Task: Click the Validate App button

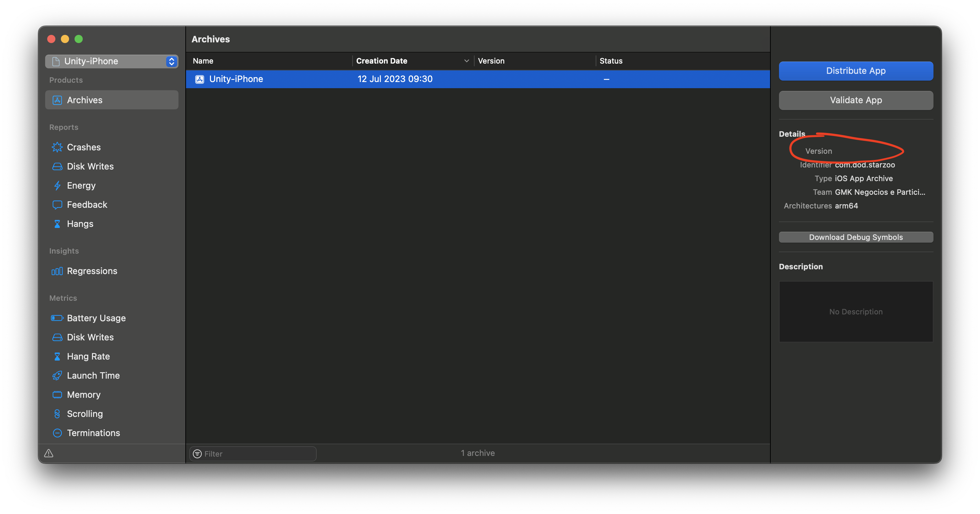Action: pyautogui.click(x=856, y=100)
